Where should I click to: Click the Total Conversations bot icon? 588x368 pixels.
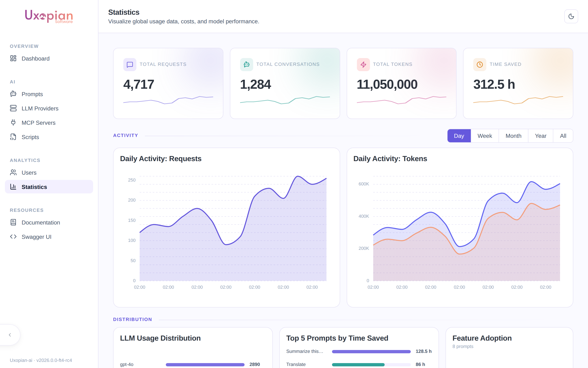click(246, 64)
